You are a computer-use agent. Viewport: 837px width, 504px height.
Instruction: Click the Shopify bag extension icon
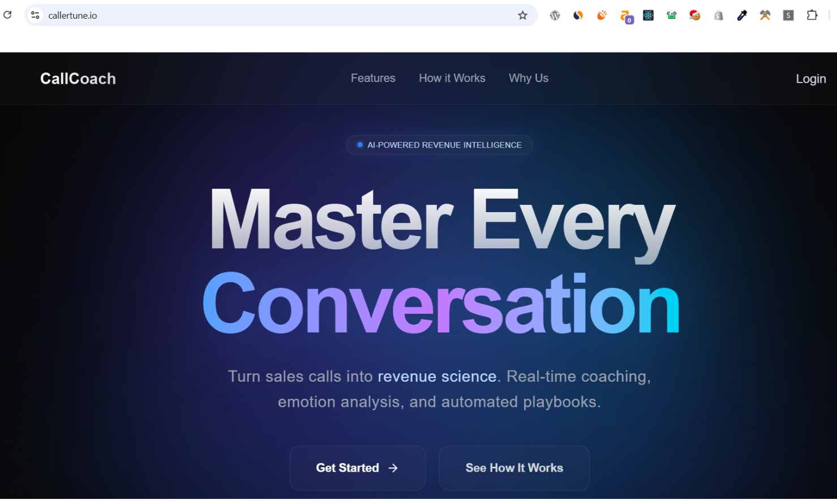click(718, 15)
